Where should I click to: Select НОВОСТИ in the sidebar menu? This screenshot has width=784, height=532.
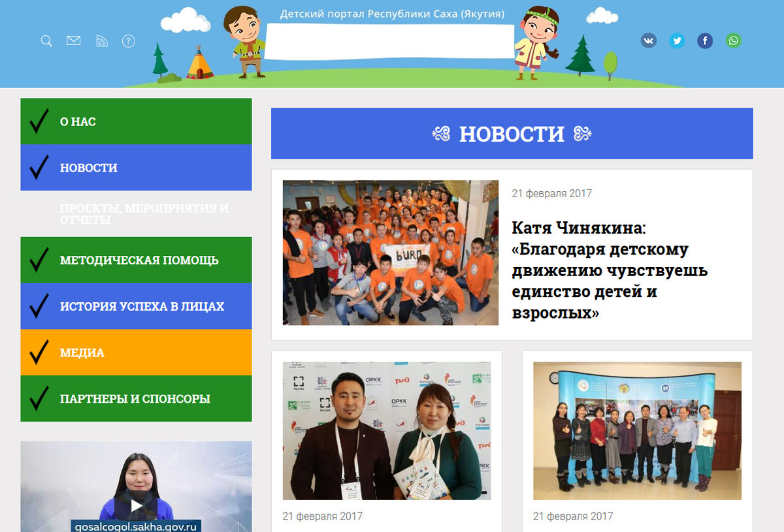pos(136,168)
